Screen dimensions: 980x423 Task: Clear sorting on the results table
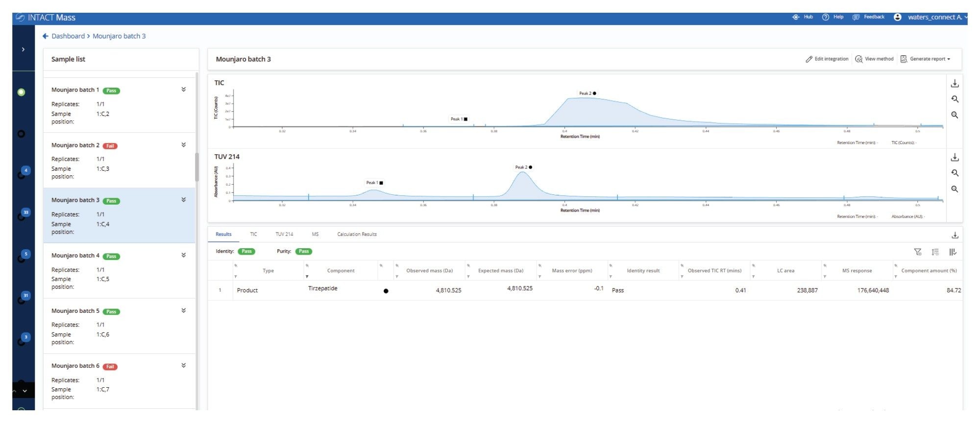click(x=935, y=252)
